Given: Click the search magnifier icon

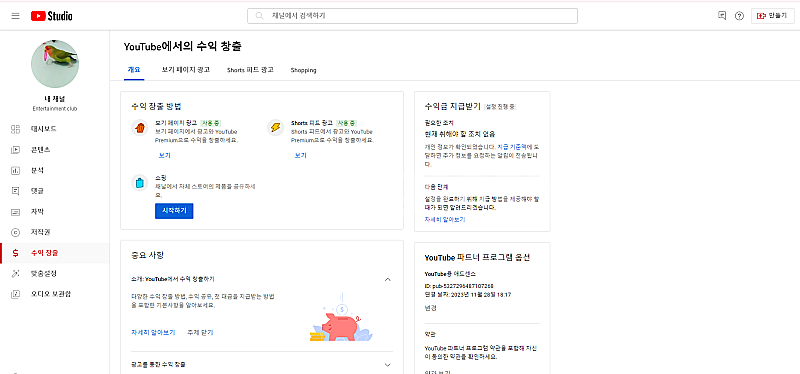Looking at the screenshot, I should [260, 16].
